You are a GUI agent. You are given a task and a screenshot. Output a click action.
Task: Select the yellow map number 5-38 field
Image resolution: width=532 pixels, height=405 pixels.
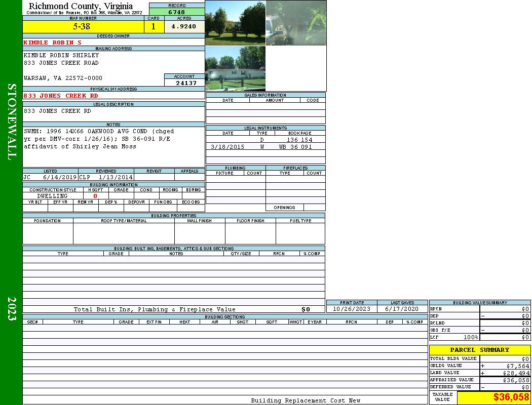tap(83, 27)
